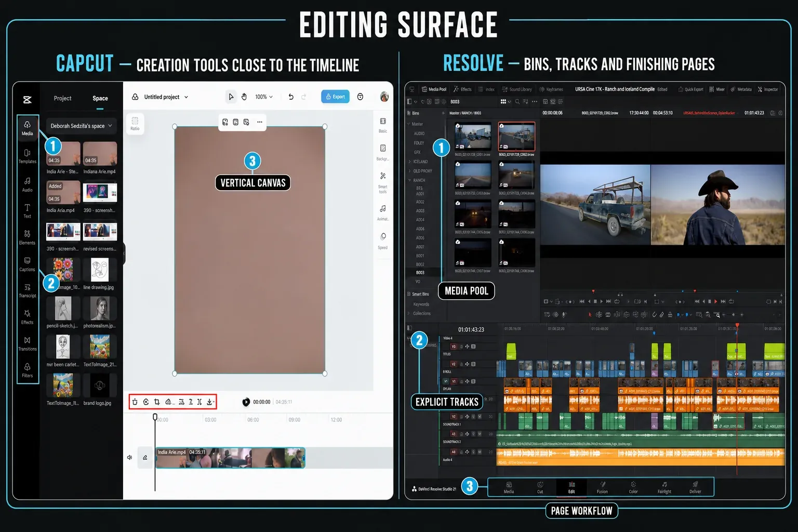Viewport: 798px width, 532px height.
Task: Click the blue Export button
Action: pos(335,97)
